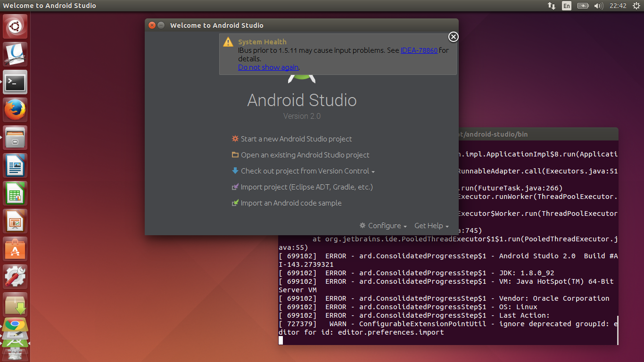Open the sound volume indicator
The height and width of the screenshot is (362, 644).
[x=599, y=6]
